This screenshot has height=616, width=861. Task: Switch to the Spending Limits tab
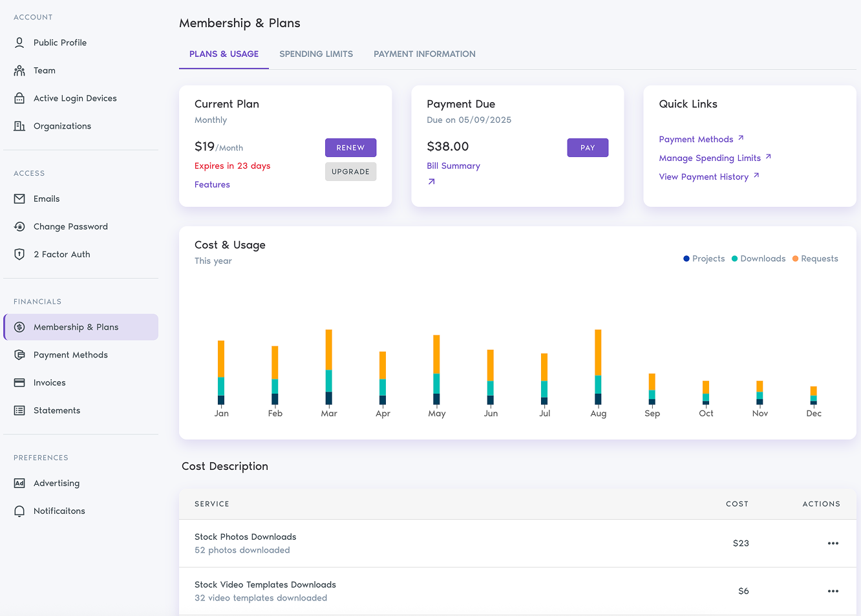316,54
